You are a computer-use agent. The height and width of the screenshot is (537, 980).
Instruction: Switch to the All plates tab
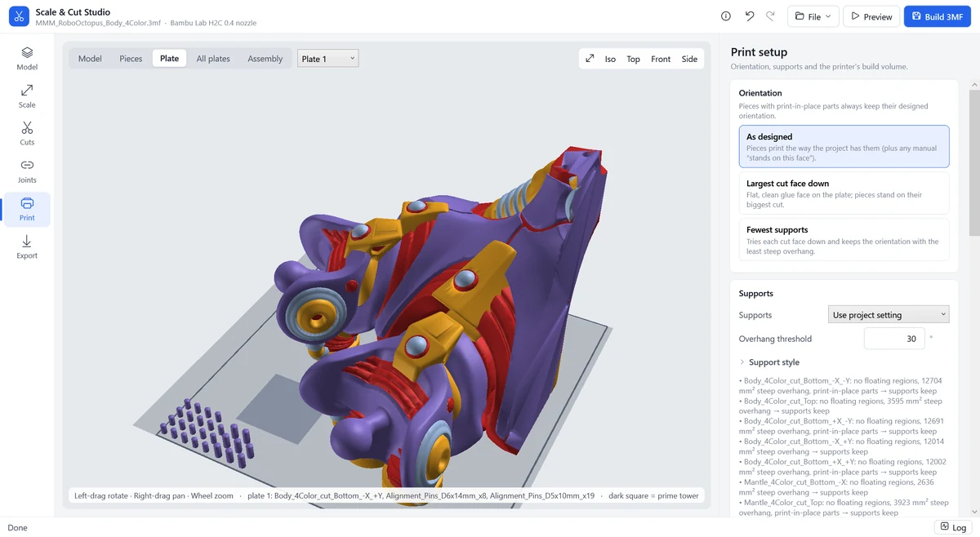213,59
